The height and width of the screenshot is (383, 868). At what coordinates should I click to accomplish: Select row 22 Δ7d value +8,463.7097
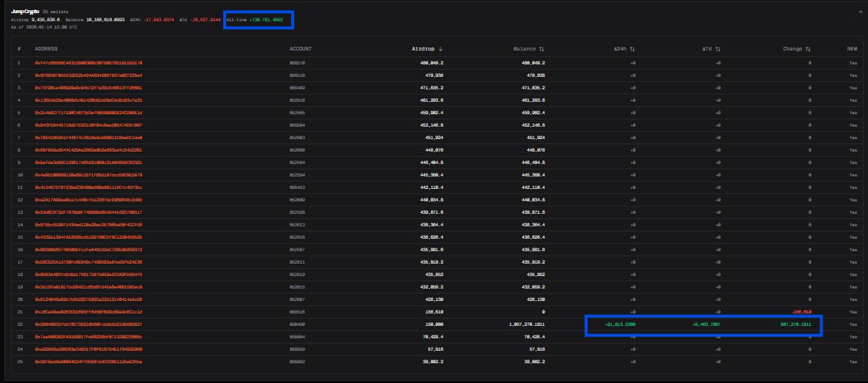706,324
